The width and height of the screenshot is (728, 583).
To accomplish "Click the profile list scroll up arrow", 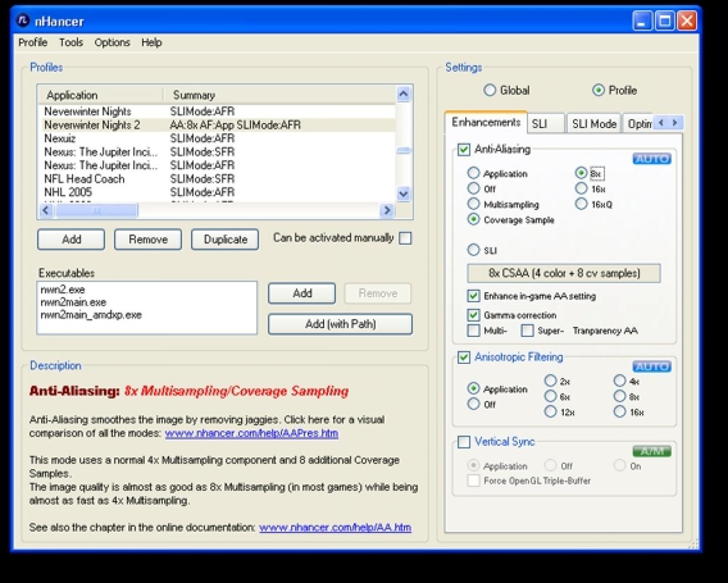I will 403,94.
